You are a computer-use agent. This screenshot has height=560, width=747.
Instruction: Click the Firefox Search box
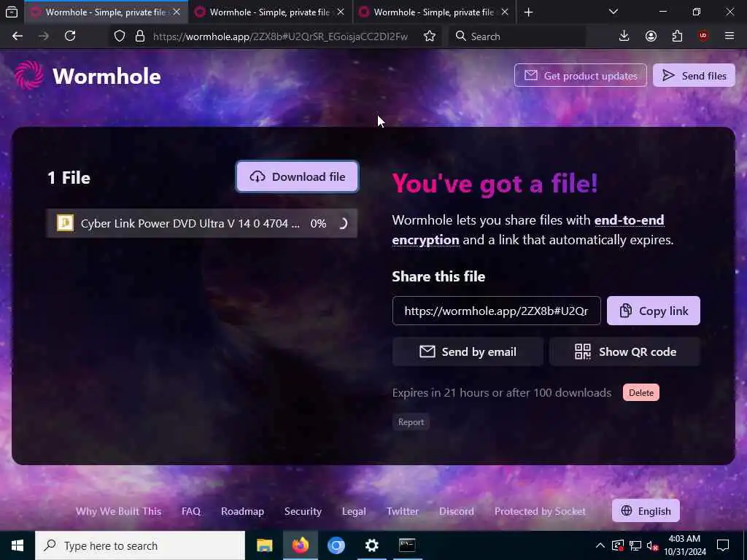[517, 36]
